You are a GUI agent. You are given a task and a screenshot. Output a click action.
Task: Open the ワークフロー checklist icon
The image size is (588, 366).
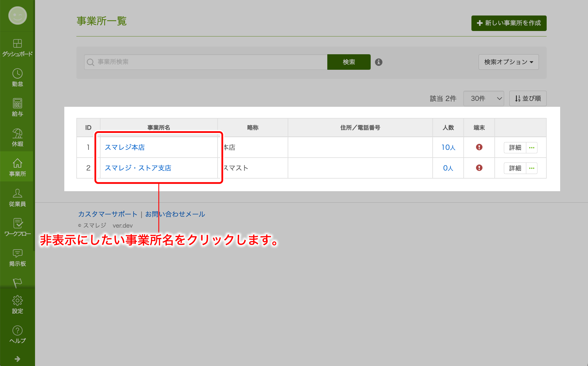pyautogui.click(x=18, y=223)
